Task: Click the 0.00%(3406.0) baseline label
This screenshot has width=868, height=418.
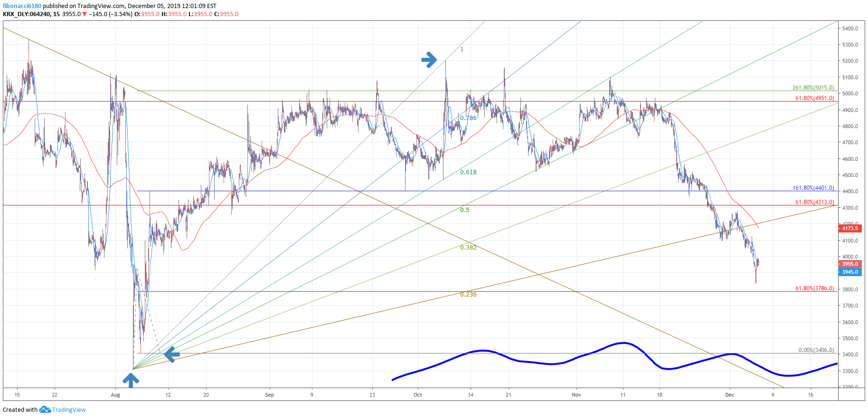Action: click(x=816, y=350)
